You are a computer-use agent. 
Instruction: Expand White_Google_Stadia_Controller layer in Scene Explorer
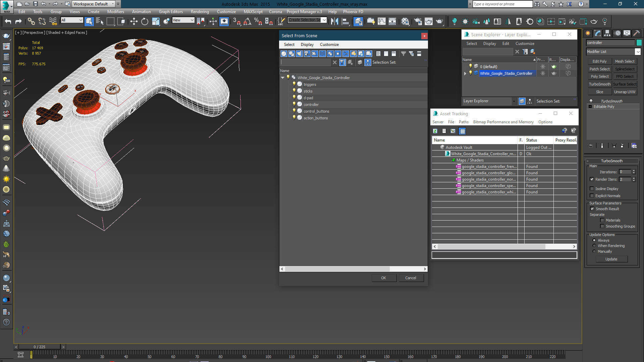(465, 73)
